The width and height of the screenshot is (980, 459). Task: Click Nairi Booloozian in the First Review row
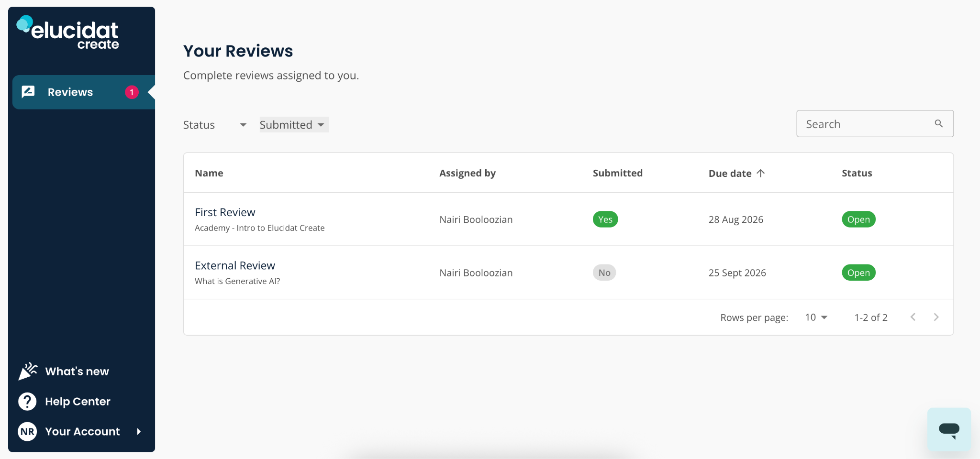tap(476, 219)
